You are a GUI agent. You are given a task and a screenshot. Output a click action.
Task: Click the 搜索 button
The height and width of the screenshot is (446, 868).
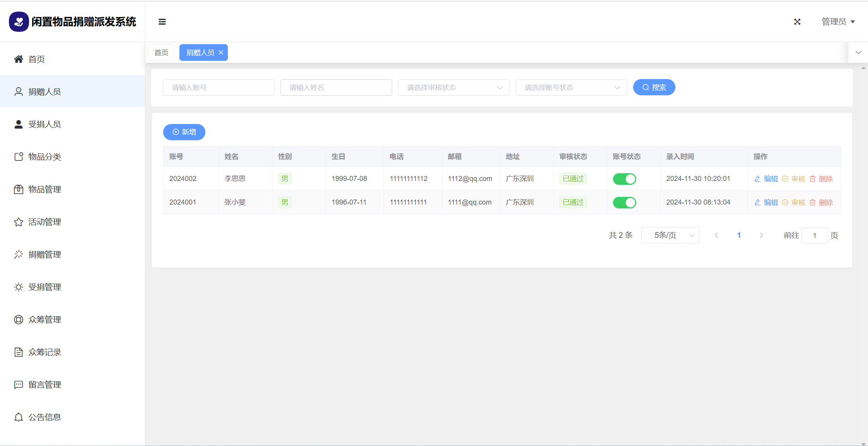click(x=654, y=88)
